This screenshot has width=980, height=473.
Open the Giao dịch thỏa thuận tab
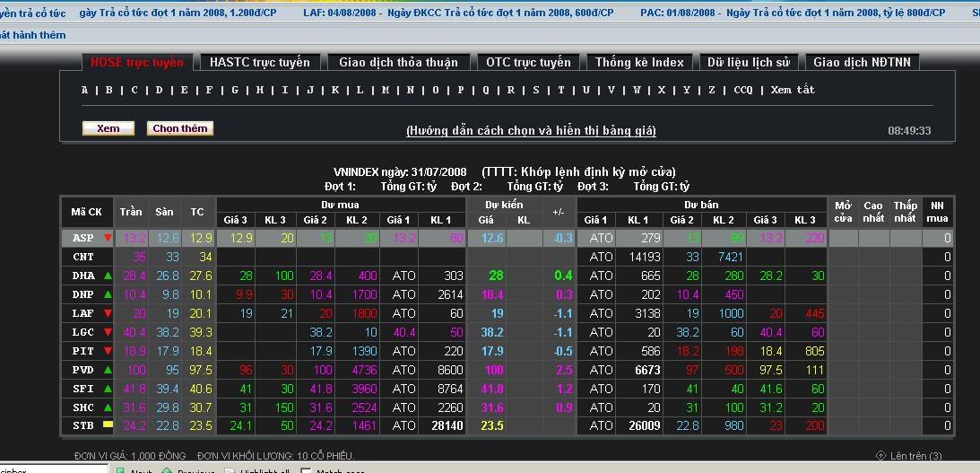398,62
